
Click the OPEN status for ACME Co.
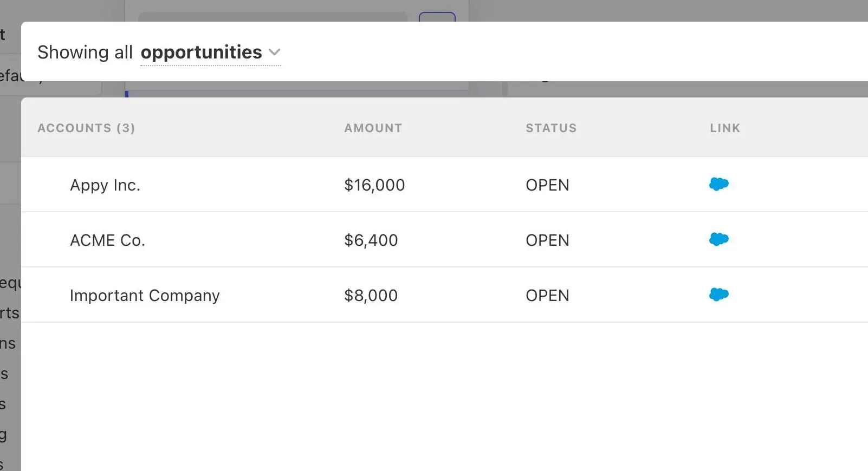point(547,240)
